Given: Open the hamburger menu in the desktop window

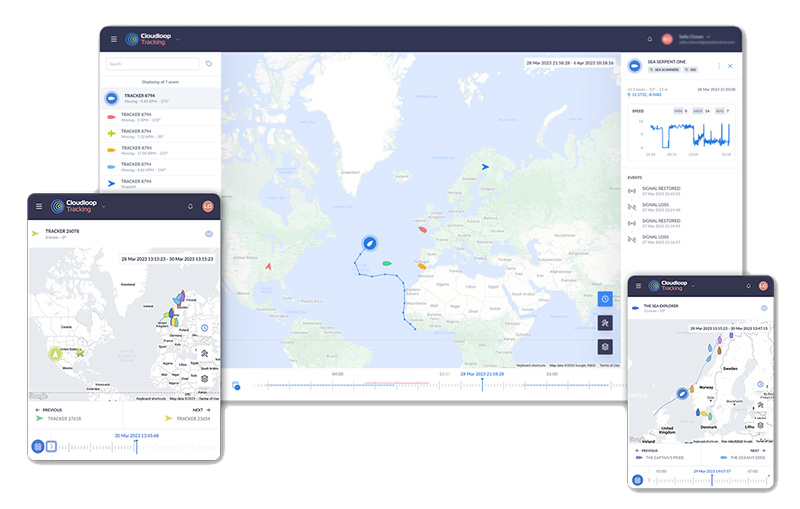Looking at the screenshot, I should pyautogui.click(x=114, y=39).
